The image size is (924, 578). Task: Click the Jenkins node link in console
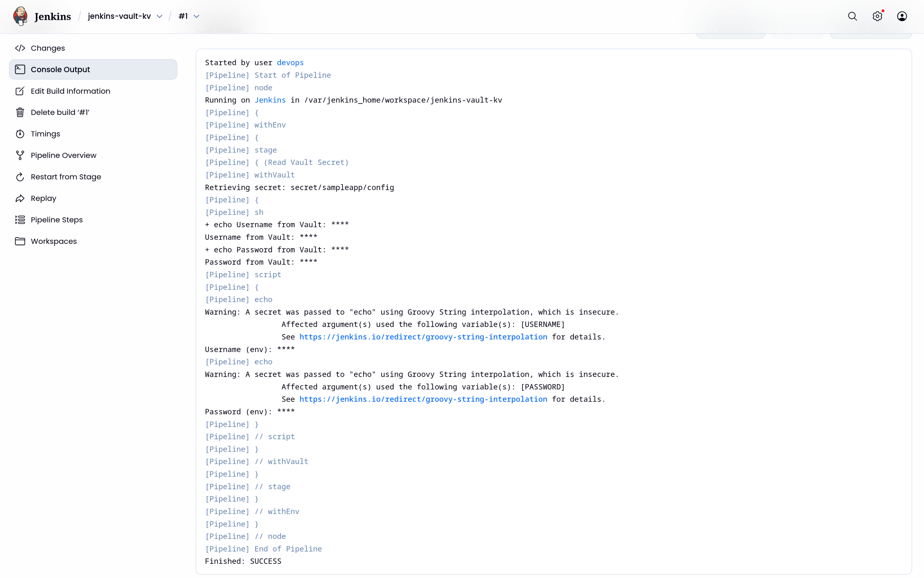coord(270,100)
